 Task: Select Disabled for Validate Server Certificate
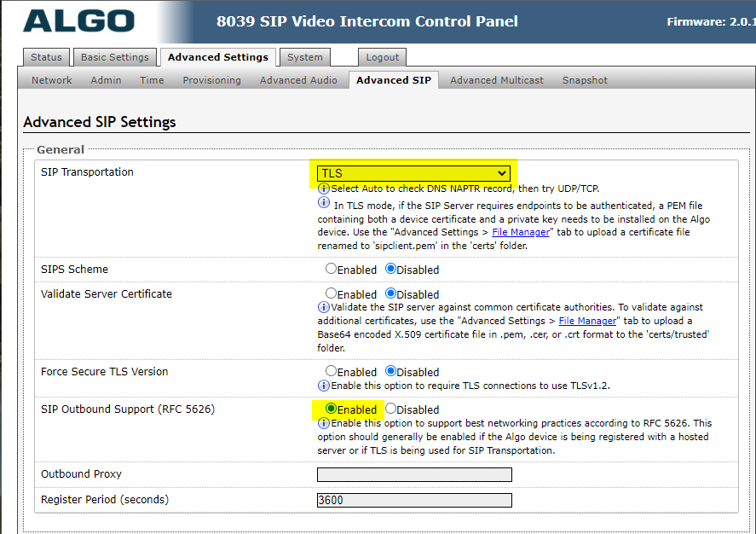(390, 293)
